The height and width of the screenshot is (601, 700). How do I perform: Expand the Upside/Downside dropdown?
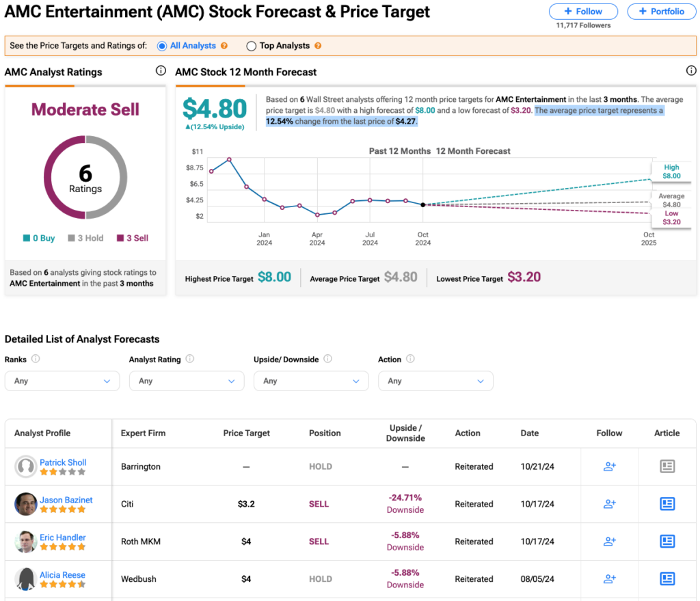click(311, 381)
